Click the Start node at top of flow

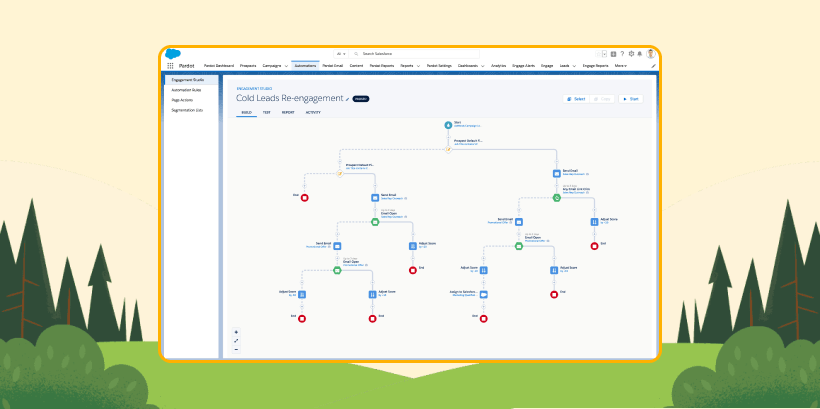[x=448, y=125]
